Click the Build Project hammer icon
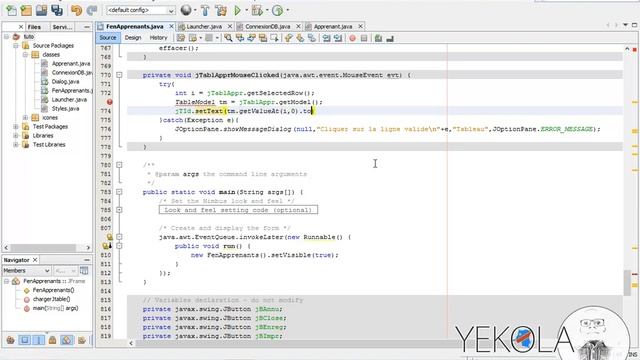This screenshot has height=360, width=640. point(205,10)
